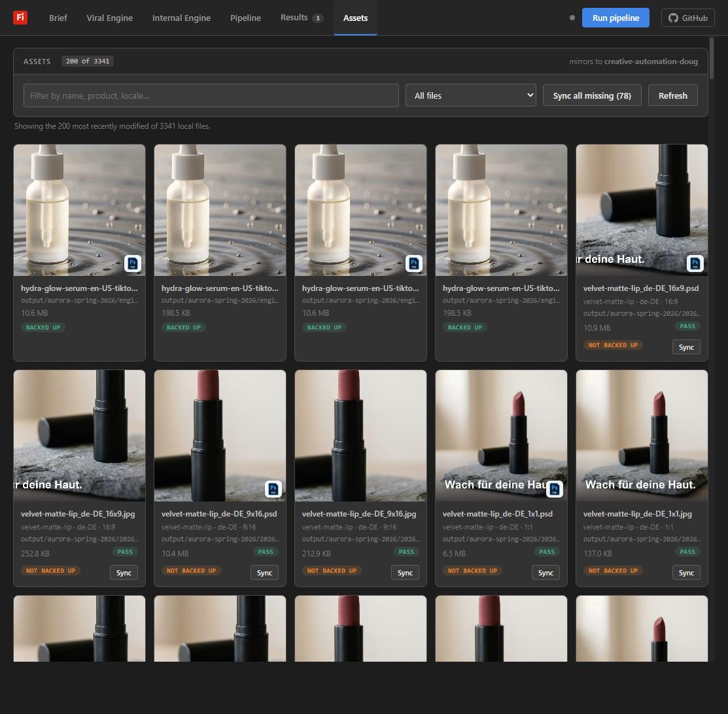Click NOT BACKED UP badge on velvet-matte-lip_de-DE_9x16.psd card
Viewport: 728px width, 714px height.
click(x=191, y=571)
